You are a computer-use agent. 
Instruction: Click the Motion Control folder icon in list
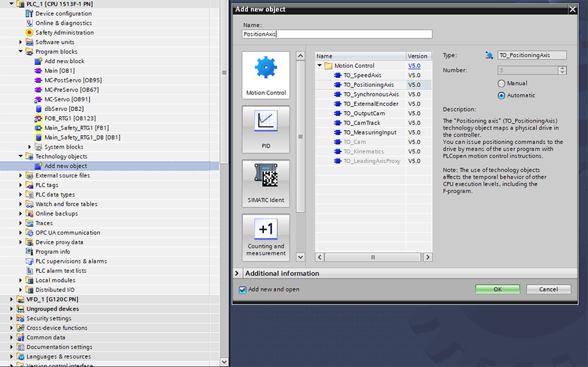tap(329, 65)
